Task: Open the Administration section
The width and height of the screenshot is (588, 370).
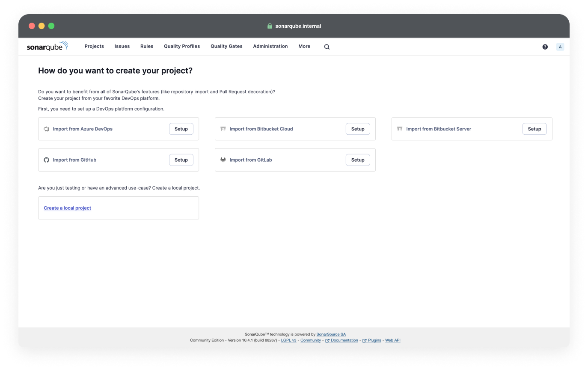Action: pyautogui.click(x=270, y=46)
